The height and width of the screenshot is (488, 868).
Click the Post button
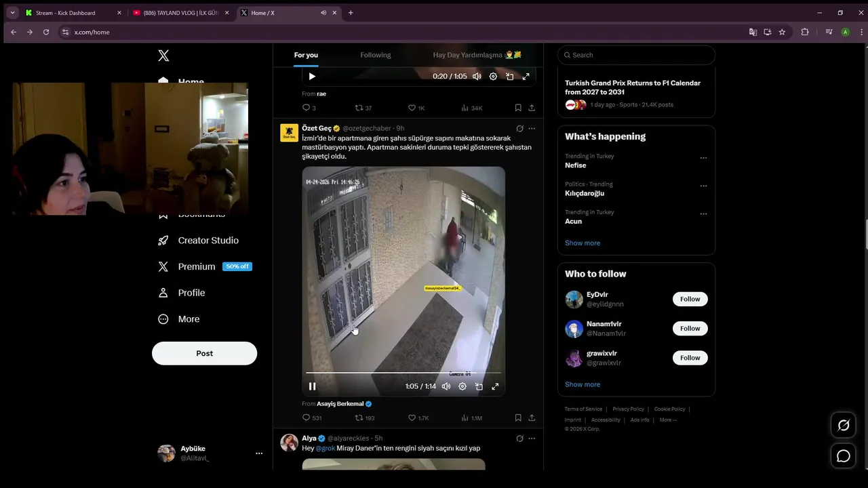[x=204, y=353]
